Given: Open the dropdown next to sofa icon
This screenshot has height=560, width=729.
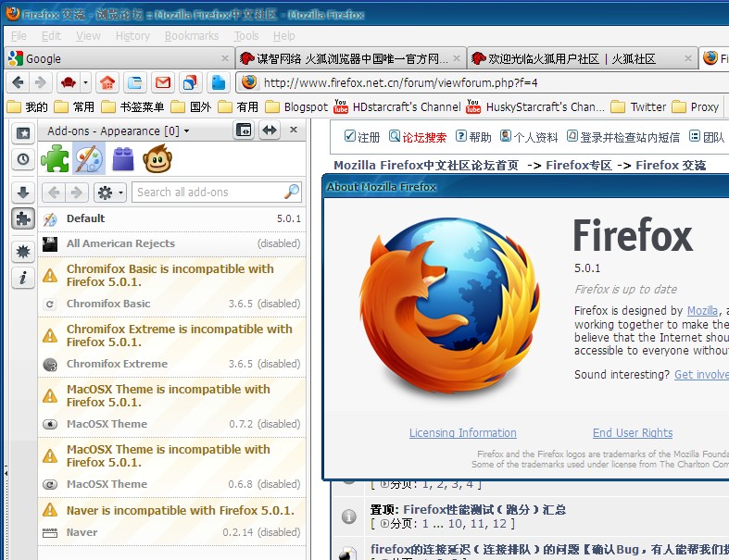Looking at the screenshot, I should coord(85,82).
